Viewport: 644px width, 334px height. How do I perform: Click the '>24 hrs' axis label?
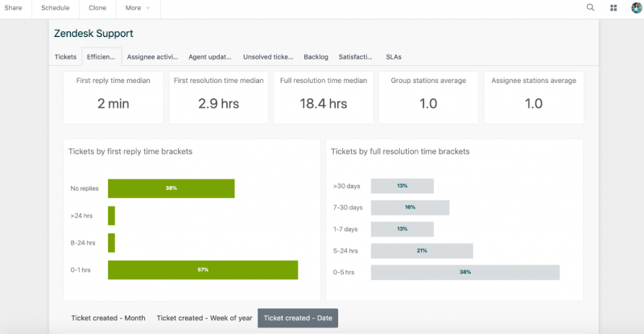point(81,216)
